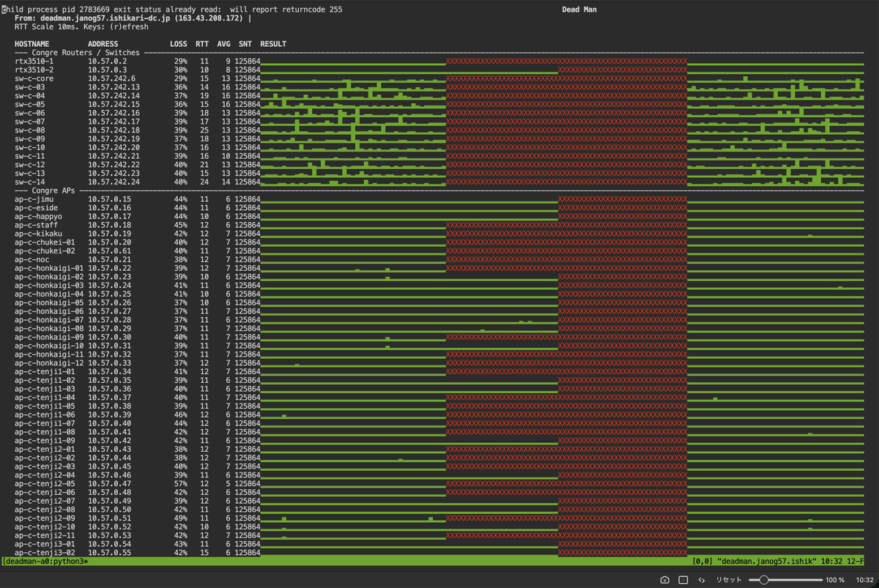Click the RTT column header

click(202, 44)
